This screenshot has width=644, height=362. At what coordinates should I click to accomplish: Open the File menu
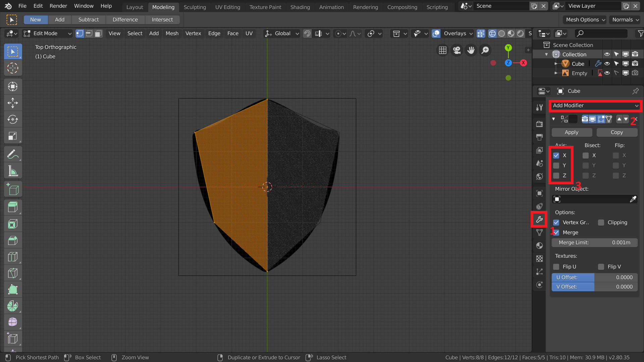22,6
